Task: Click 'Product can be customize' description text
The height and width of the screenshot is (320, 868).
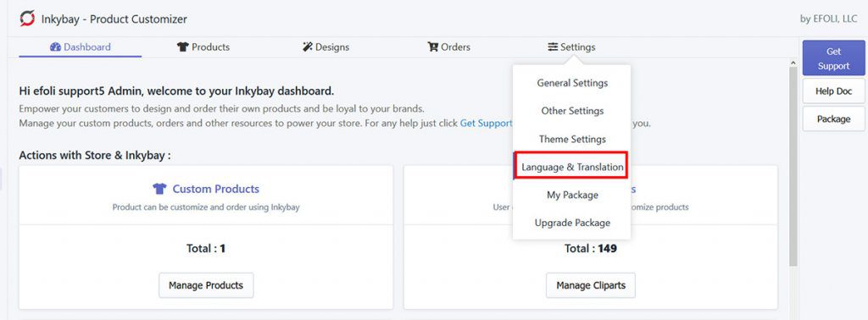Action: pos(206,207)
